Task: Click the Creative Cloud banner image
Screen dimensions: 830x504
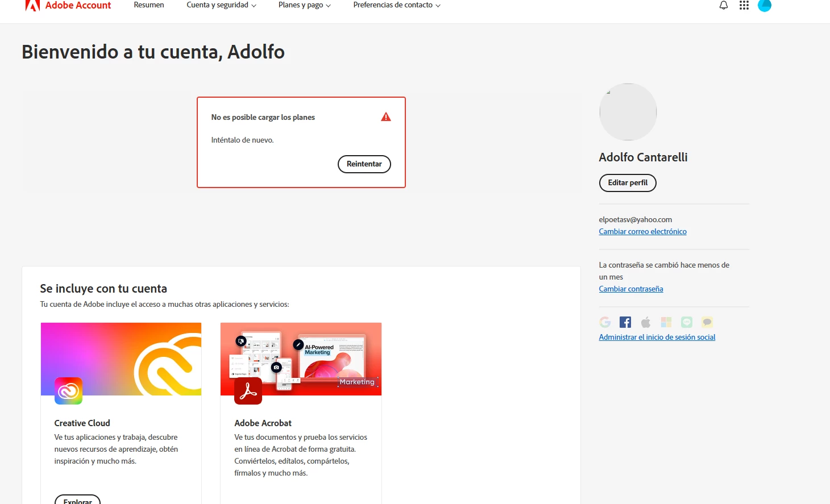Action: 121,359
